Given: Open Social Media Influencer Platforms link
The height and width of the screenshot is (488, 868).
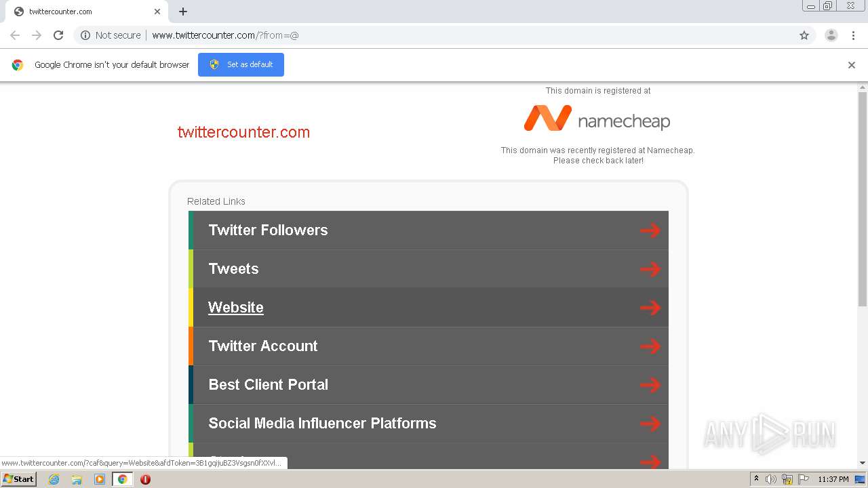Looking at the screenshot, I should click(x=322, y=424).
